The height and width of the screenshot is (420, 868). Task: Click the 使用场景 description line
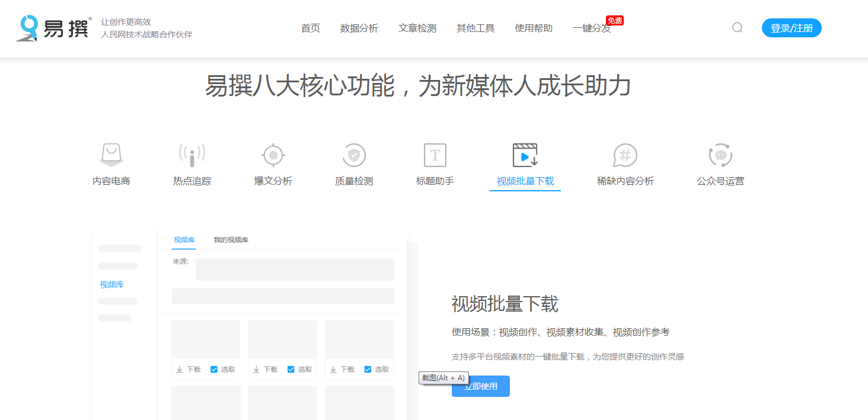[x=560, y=332]
